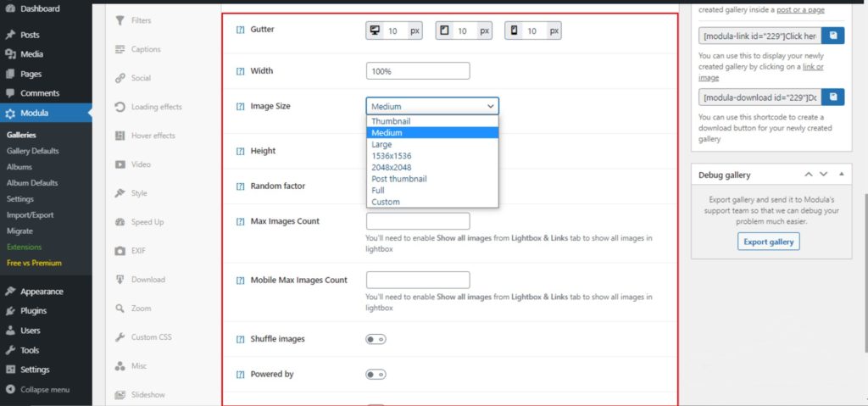Open the Zoom settings tab
Screen dimensions: 868x406
(141, 309)
